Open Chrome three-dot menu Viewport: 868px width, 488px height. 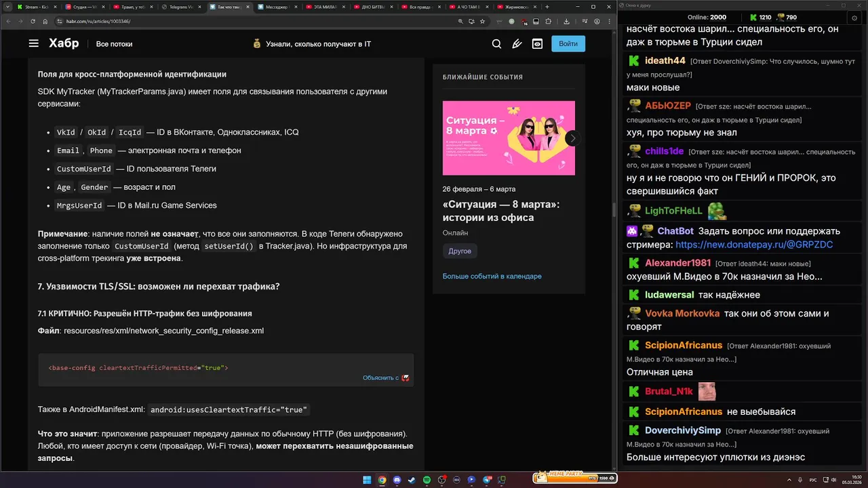(x=609, y=21)
